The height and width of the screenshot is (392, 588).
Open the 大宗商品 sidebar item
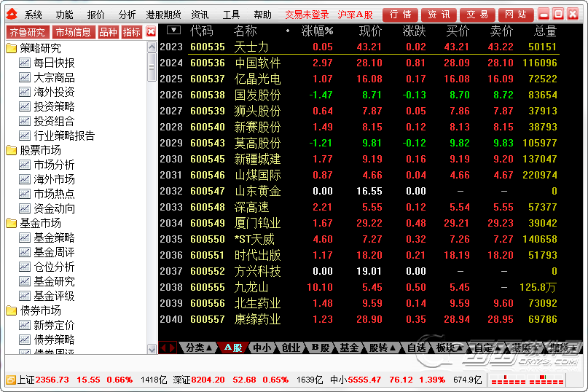54,77
